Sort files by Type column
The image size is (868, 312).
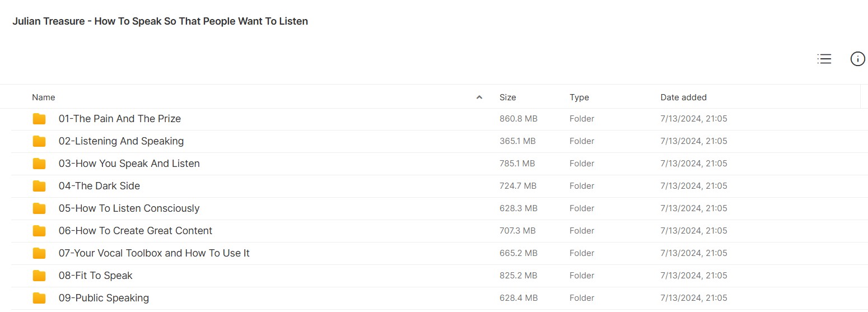pos(579,97)
